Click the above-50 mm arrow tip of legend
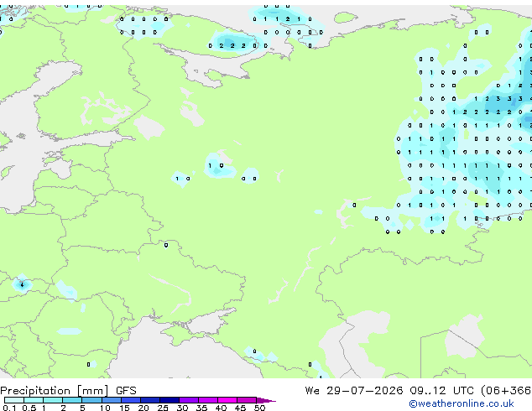This screenshot has height=411, width=532. [266, 400]
